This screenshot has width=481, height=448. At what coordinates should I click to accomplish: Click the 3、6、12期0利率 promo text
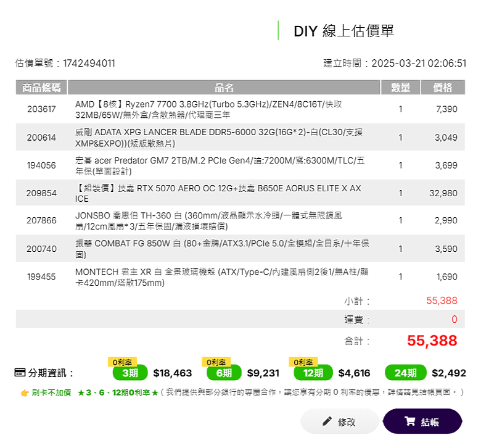(118, 392)
